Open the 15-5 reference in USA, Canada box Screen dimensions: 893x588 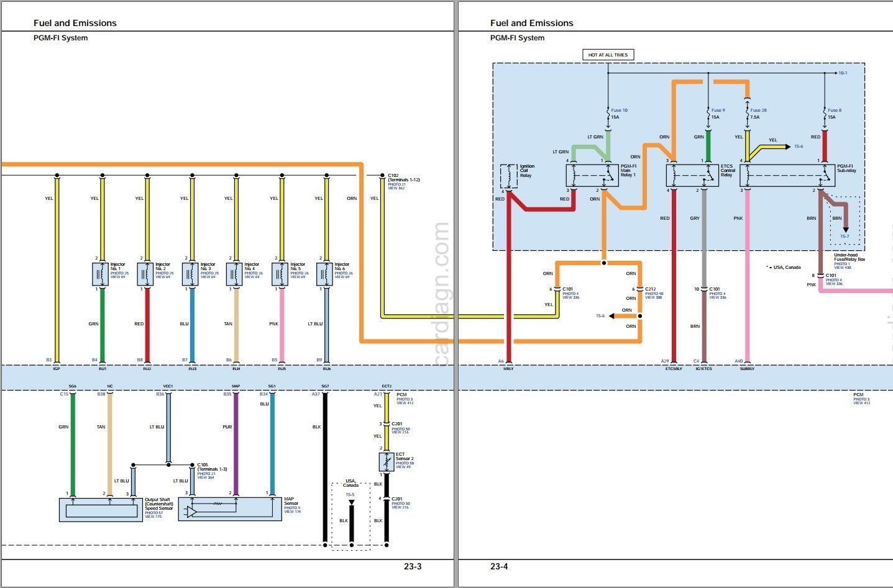[350, 495]
